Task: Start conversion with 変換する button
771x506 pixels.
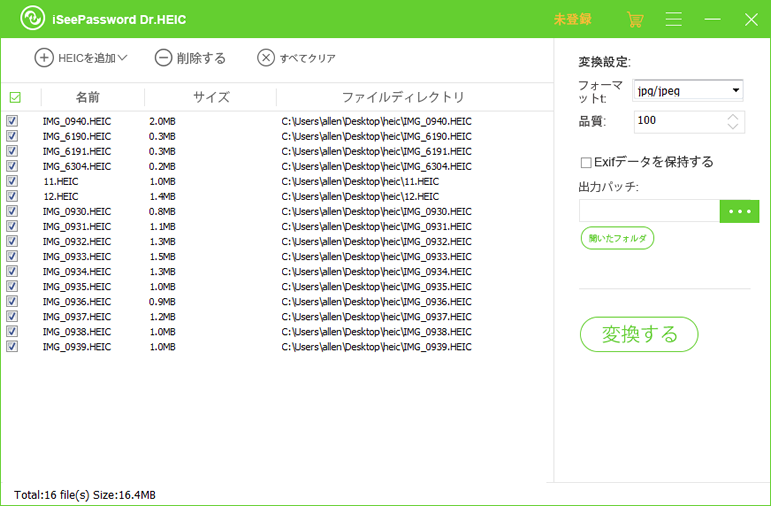Action: (639, 334)
